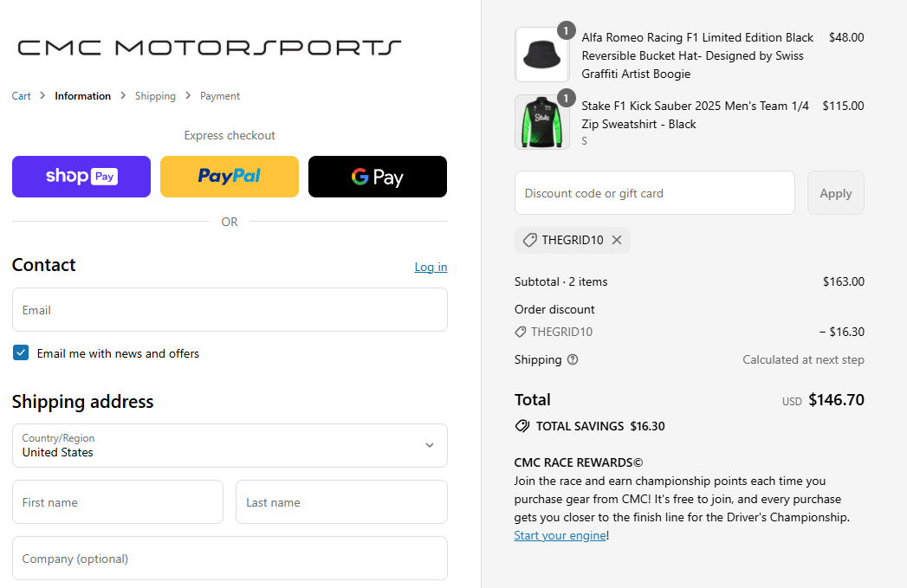Click the $163.00 subtotal value

click(x=844, y=281)
